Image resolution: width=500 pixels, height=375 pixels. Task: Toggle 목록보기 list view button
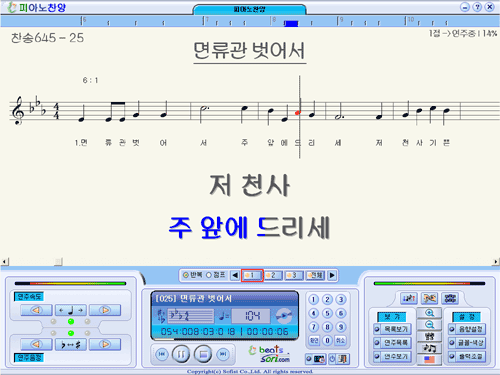[392, 329]
